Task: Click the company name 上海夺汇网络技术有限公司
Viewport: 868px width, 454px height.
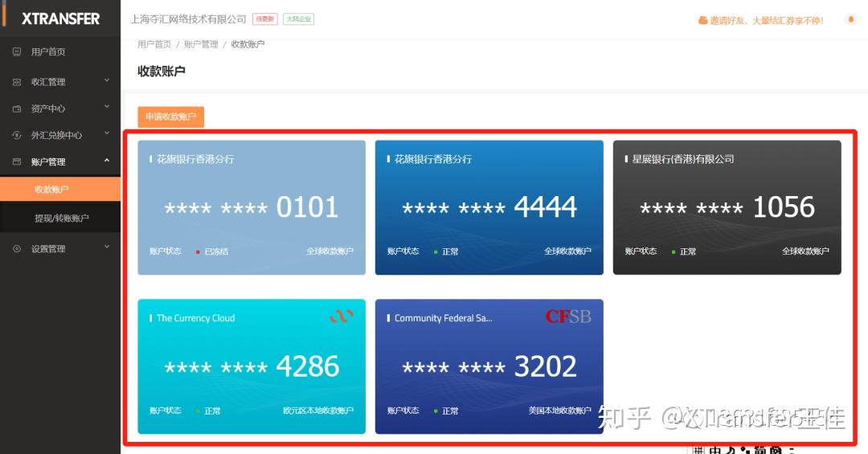Action: tap(188, 19)
